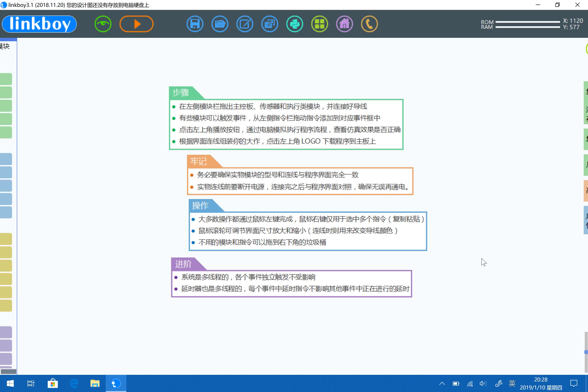
Task: Launch Edge browser from the taskbar
Action: click(74, 383)
